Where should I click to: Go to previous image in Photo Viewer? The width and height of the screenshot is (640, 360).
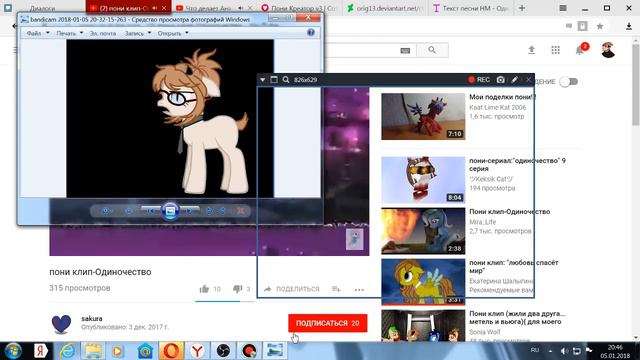(x=151, y=211)
